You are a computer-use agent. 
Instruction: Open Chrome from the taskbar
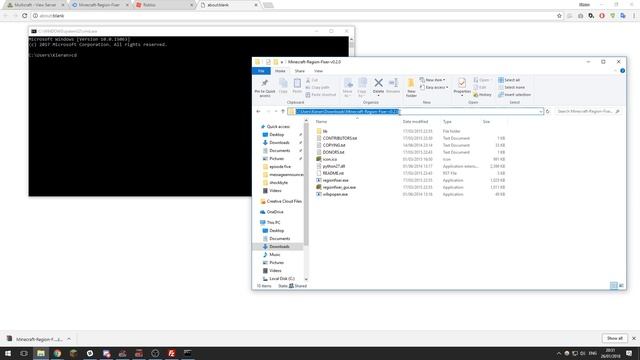(x=57, y=353)
